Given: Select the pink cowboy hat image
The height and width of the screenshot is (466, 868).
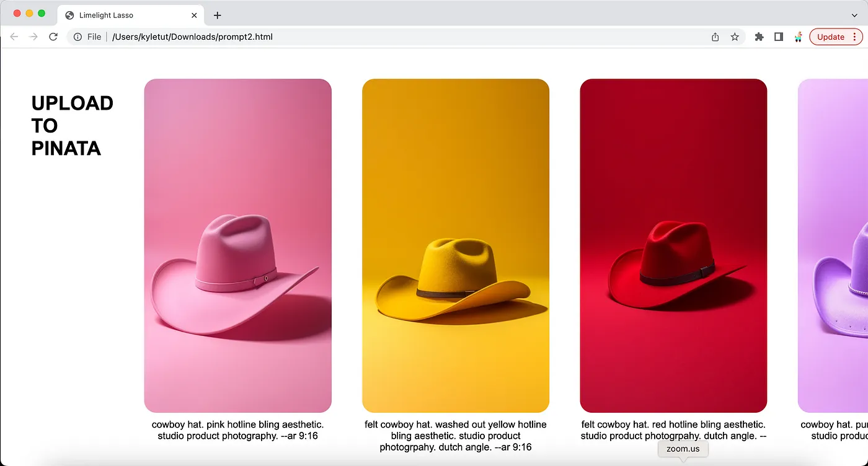Looking at the screenshot, I should point(238,245).
